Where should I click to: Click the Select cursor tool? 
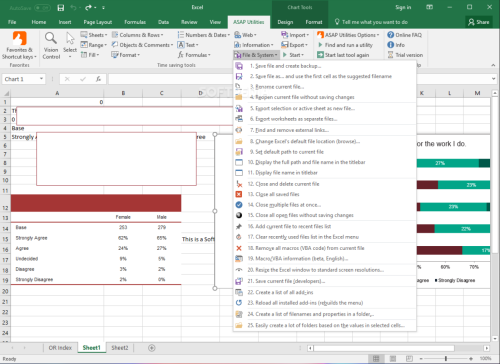[70, 39]
